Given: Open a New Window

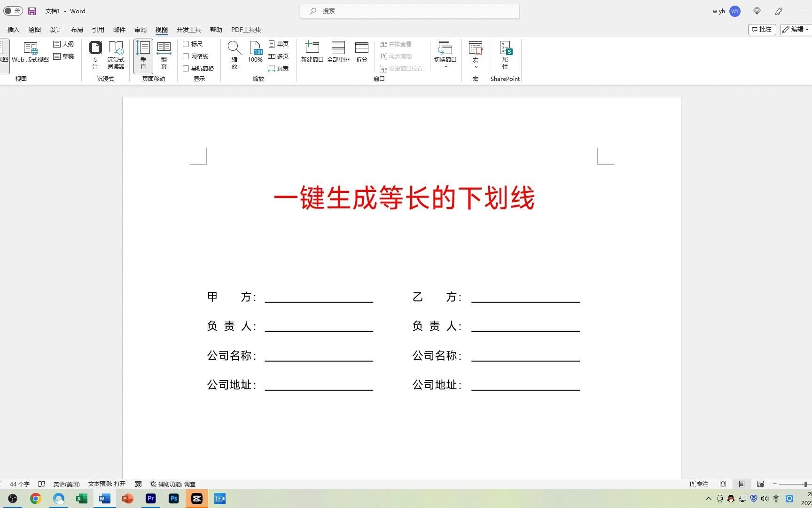Looking at the screenshot, I should [x=312, y=52].
